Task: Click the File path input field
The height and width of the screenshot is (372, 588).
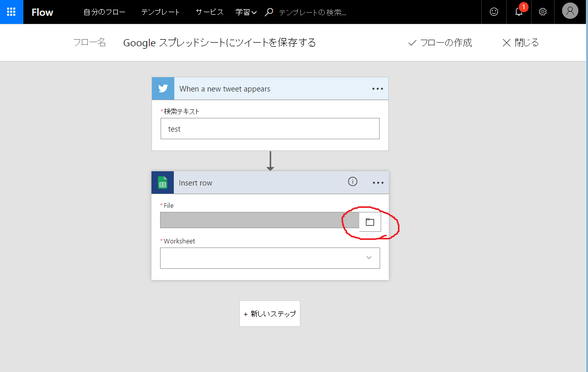Action: coord(260,220)
